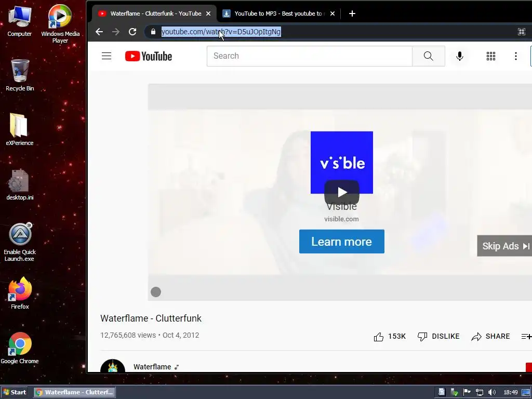This screenshot has width=532, height=399.
Task: Like the video (153K thumbs up)
Action: click(390, 336)
